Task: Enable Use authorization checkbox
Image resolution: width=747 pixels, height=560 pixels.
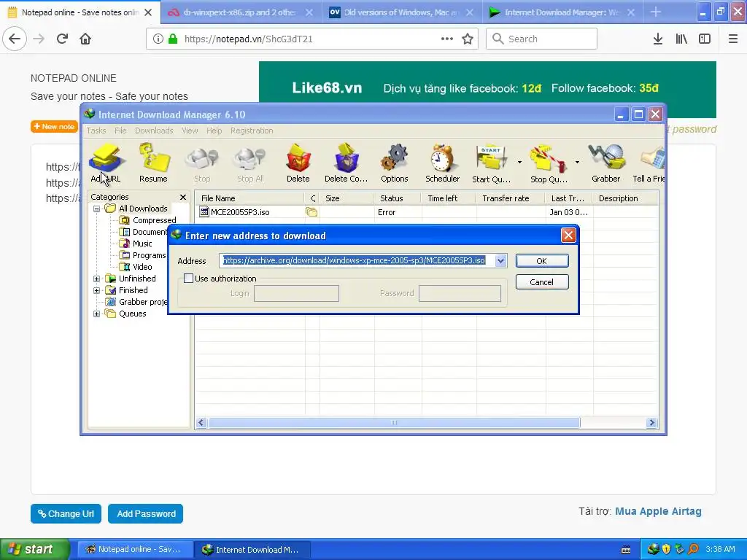Action: pos(189,279)
